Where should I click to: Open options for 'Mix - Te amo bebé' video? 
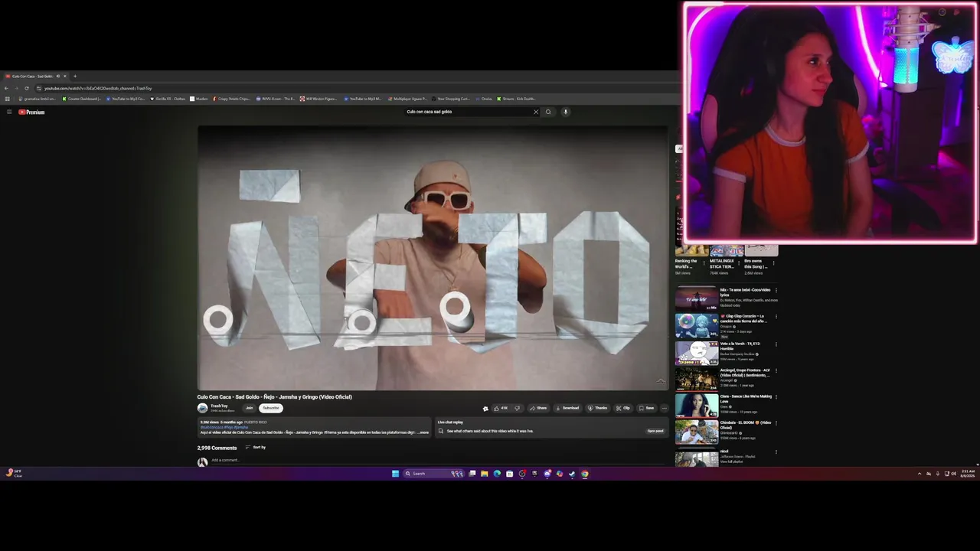pyautogui.click(x=776, y=290)
